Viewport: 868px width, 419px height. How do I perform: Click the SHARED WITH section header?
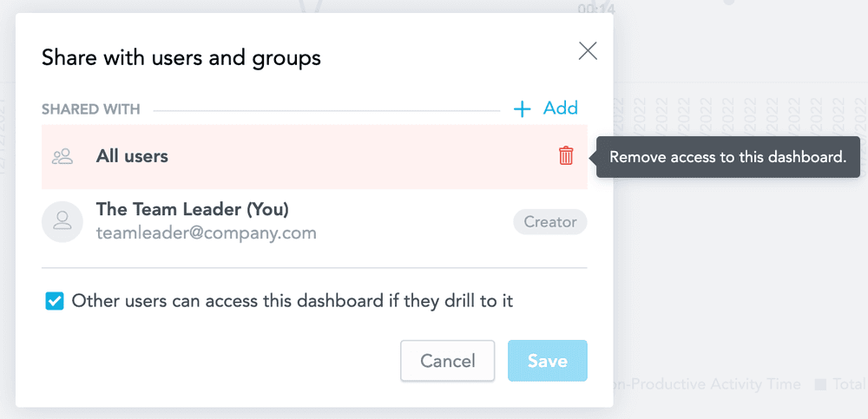tap(91, 110)
